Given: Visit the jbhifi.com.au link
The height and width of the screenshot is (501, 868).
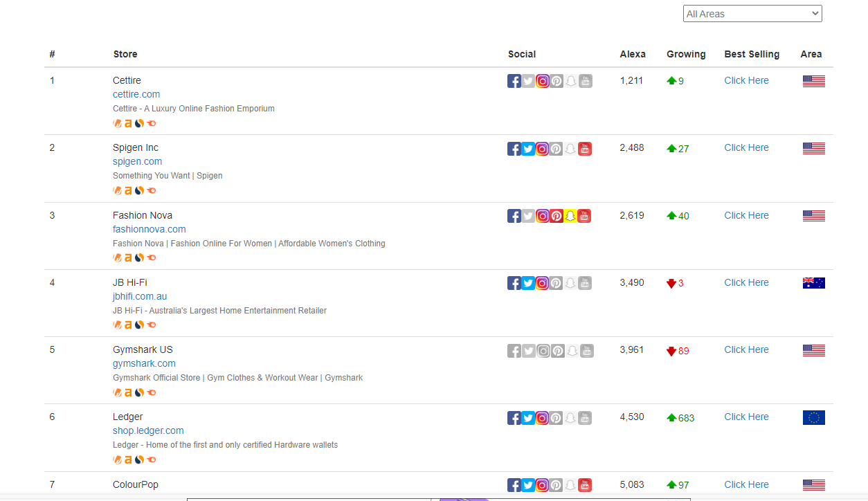Looking at the screenshot, I should point(140,296).
